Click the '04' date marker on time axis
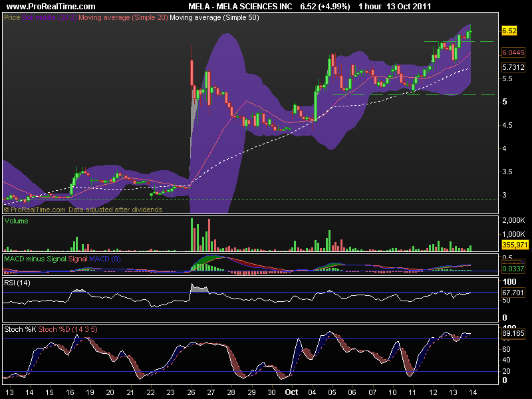 click(312, 392)
